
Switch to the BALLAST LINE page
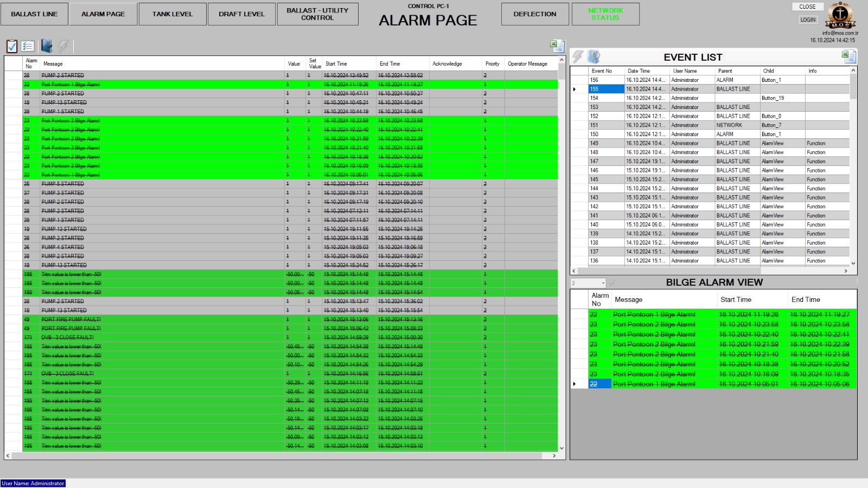pyautogui.click(x=34, y=14)
